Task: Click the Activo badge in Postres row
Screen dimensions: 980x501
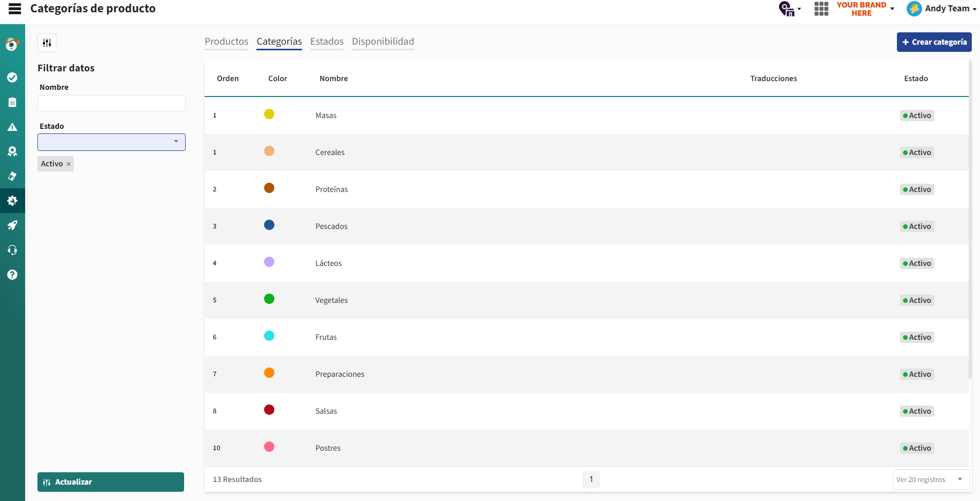Action: (917, 448)
